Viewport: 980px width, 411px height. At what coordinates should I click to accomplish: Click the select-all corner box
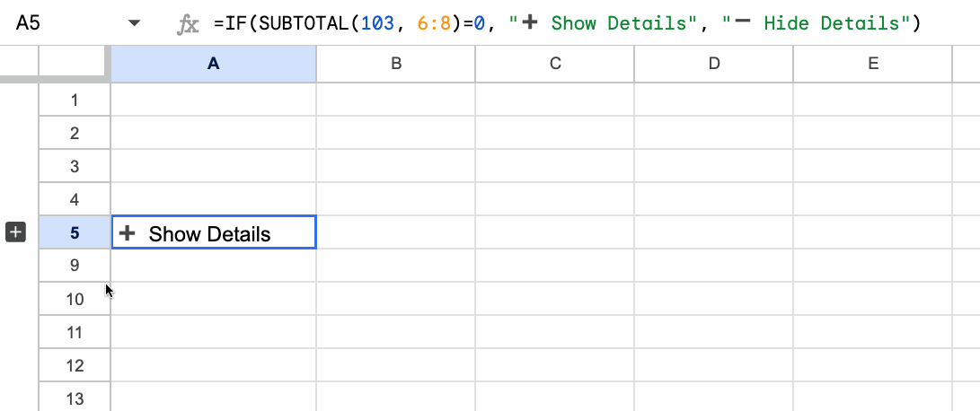tap(75, 63)
